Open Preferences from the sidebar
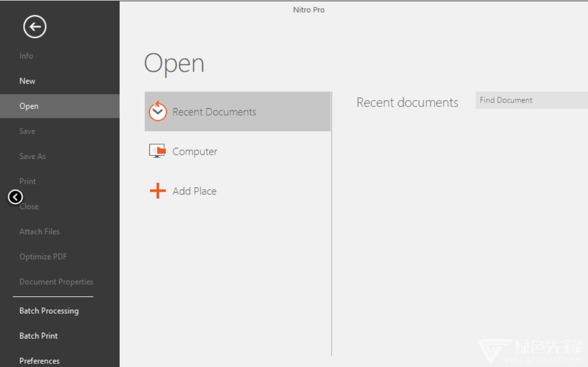 tap(40, 361)
